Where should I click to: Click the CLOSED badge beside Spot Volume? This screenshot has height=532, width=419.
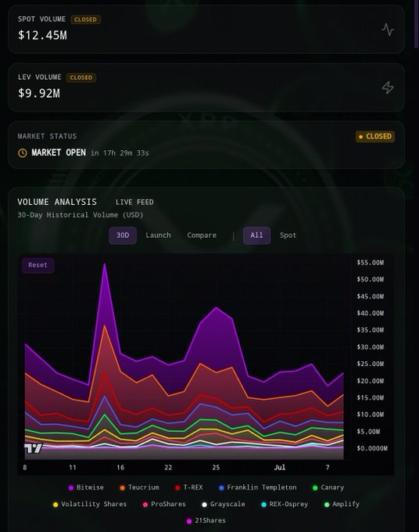85,20
